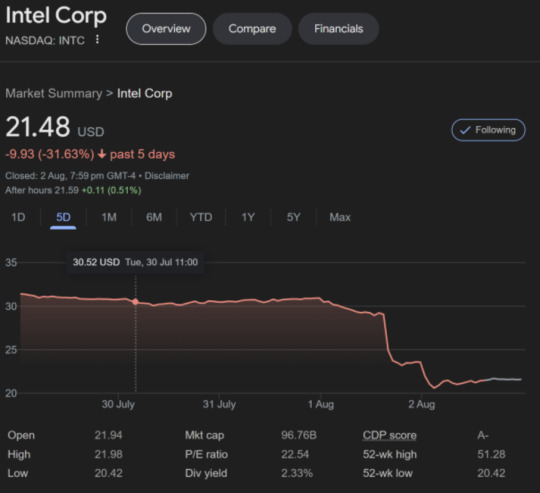Click the P/E ratio value 22.54
Viewport: 540px width, 493px height.
(295, 454)
